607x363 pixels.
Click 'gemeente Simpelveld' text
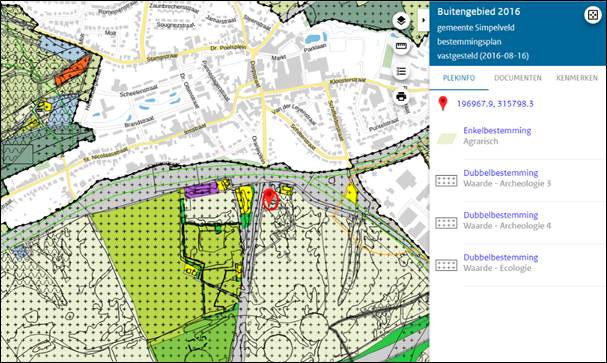pyautogui.click(x=476, y=28)
